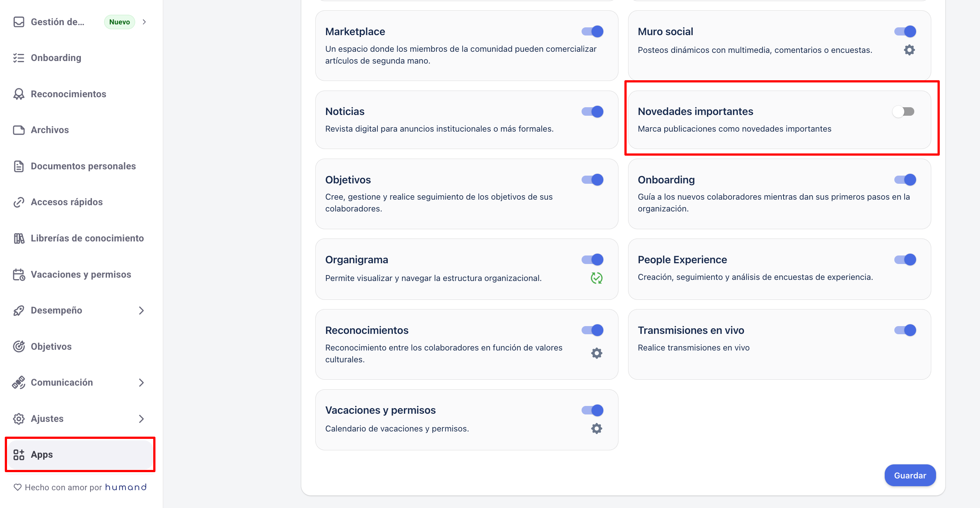Click the Reconocimientos card gear icon
980x508 pixels.
click(596, 353)
